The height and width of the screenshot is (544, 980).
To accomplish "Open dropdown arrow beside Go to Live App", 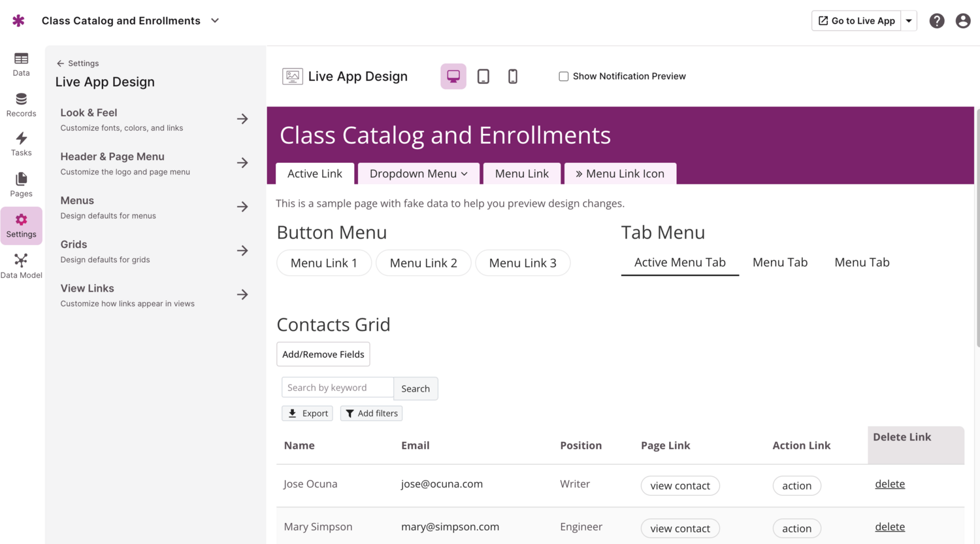I will 909,21.
